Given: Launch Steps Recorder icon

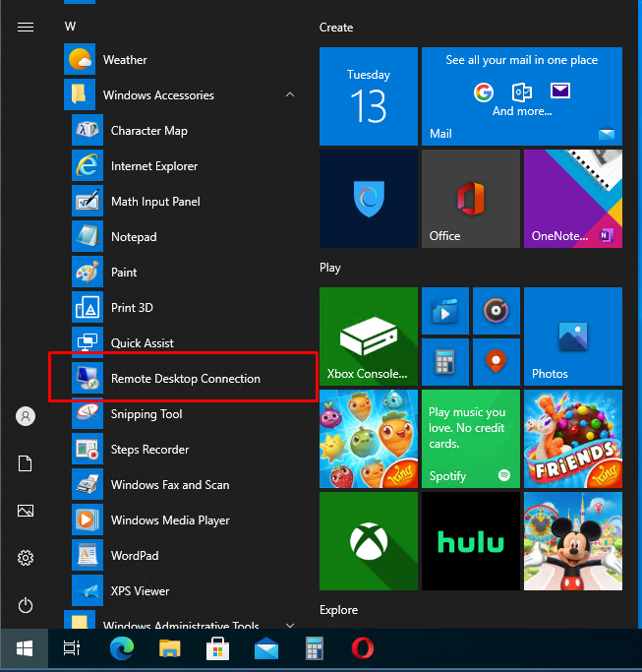Looking at the screenshot, I should 88,449.
